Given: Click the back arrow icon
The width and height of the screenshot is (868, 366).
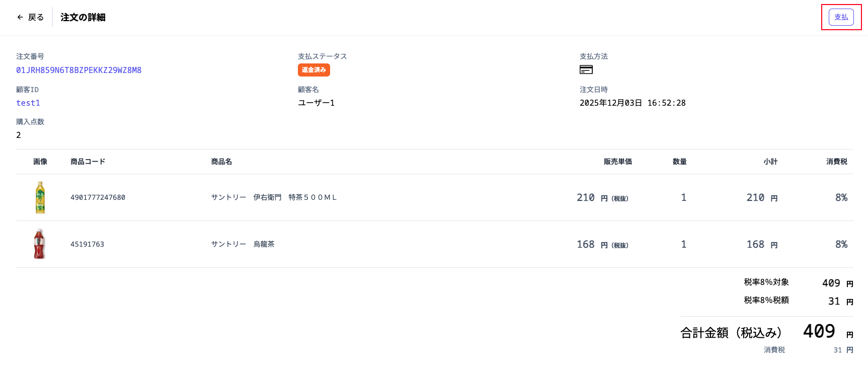Looking at the screenshot, I should point(20,17).
